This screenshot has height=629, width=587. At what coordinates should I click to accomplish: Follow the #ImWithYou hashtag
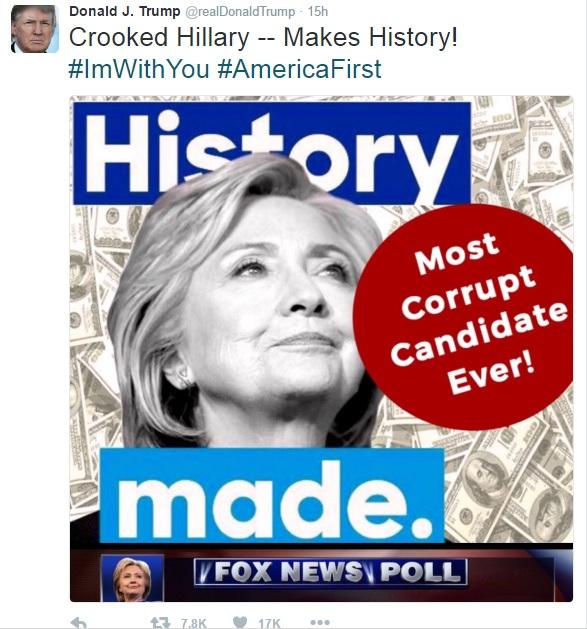[139, 69]
